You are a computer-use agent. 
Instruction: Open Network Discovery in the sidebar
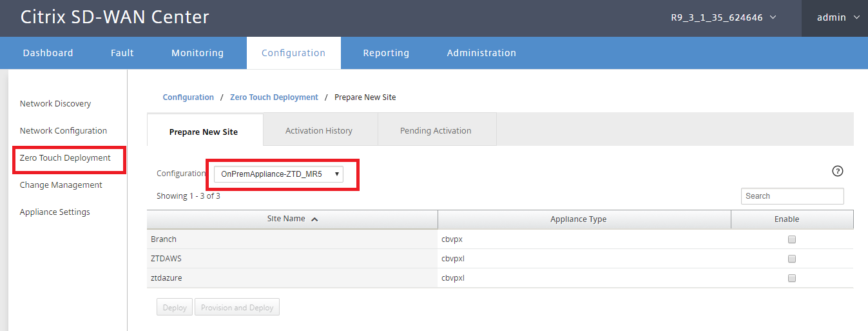[x=55, y=103]
